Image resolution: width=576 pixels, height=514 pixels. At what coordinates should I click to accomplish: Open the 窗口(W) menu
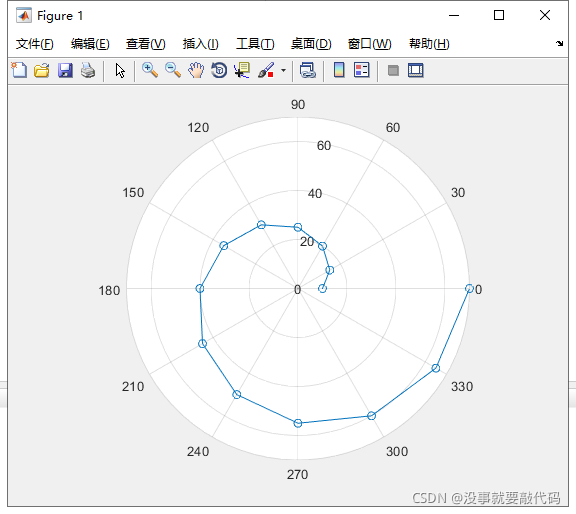click(x=370, y=44)
